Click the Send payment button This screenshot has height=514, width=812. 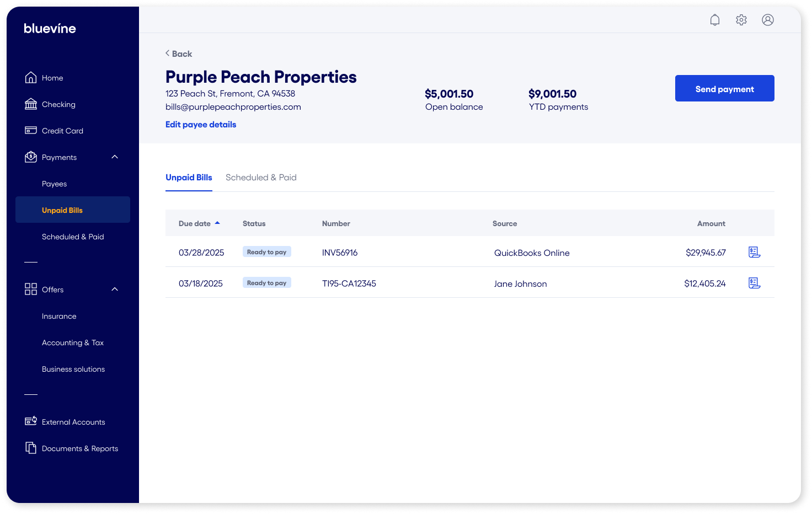tap(724, 88)
